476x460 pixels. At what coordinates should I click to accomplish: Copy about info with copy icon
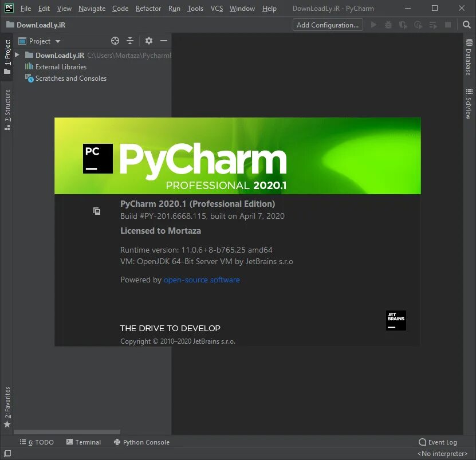pos(97,211)
